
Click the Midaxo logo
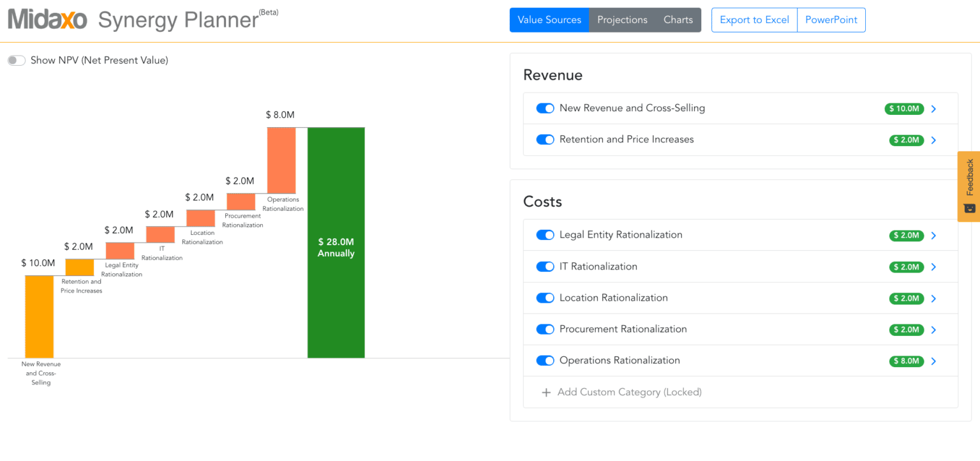point(47,20)
